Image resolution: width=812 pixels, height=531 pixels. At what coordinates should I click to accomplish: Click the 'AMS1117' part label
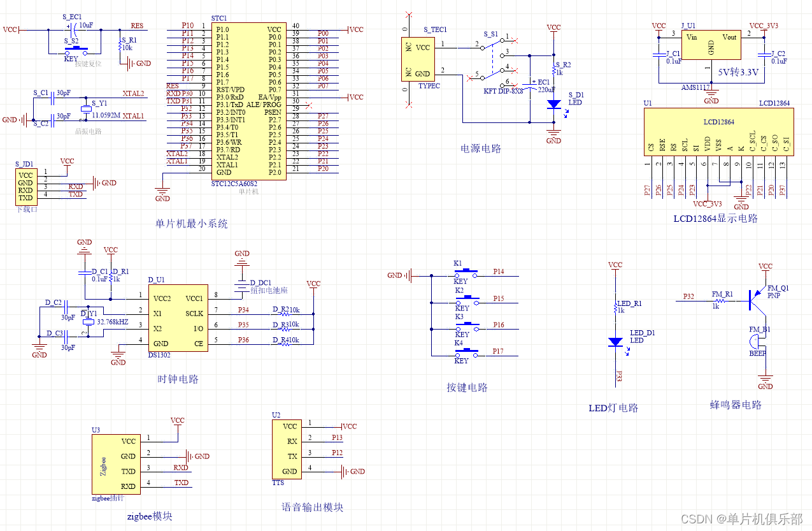tap(695, 87)
